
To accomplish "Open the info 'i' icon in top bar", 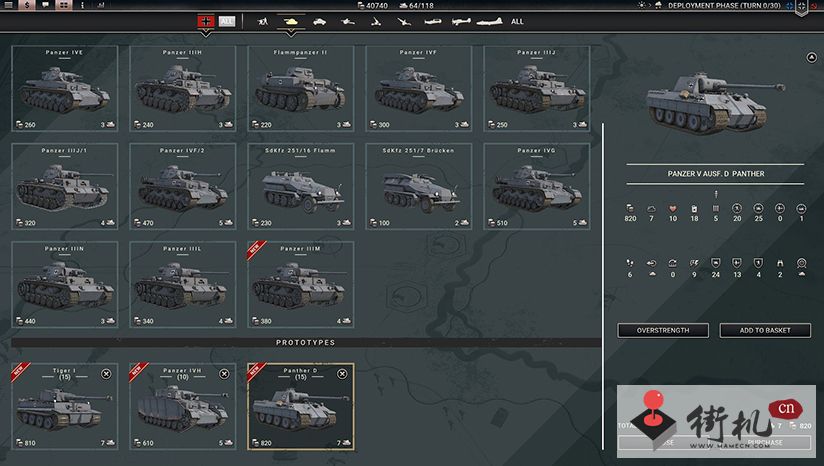I will point(82,5).
